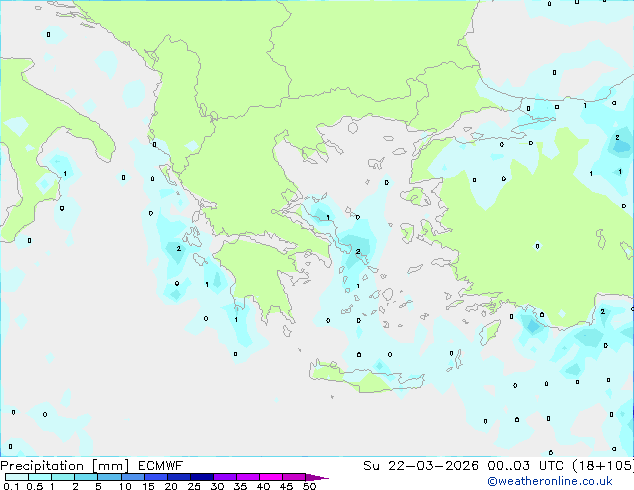Image resolution: width=634 pixels, height=490 pixels.
Task: Select the 1–2 mm legend color swatch
Action: point(63,477)
